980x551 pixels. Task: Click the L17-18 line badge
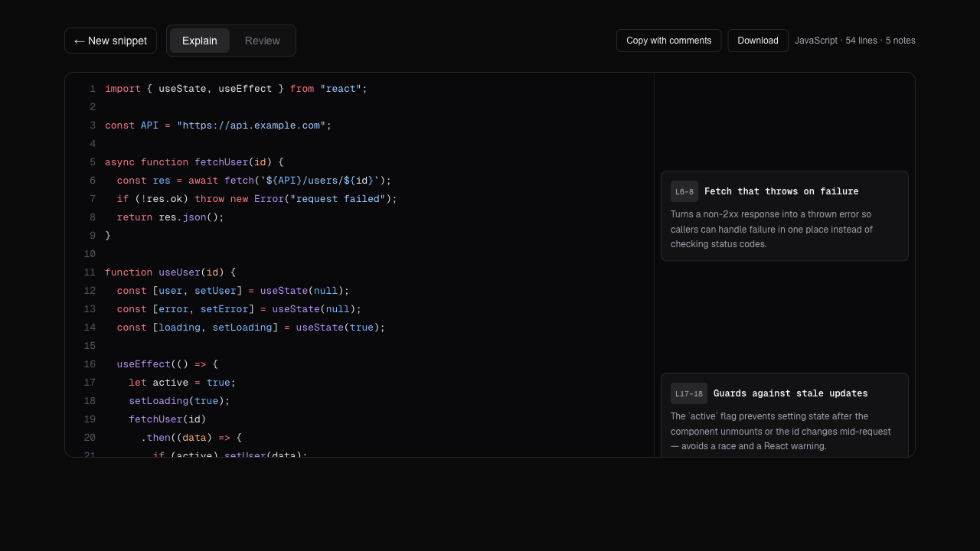[x=689, y=393]
